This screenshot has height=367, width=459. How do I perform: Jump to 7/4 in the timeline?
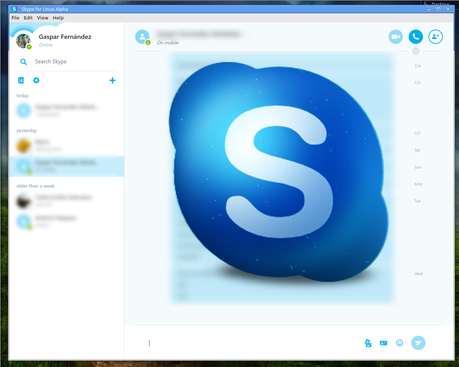(x=417, y=66)
